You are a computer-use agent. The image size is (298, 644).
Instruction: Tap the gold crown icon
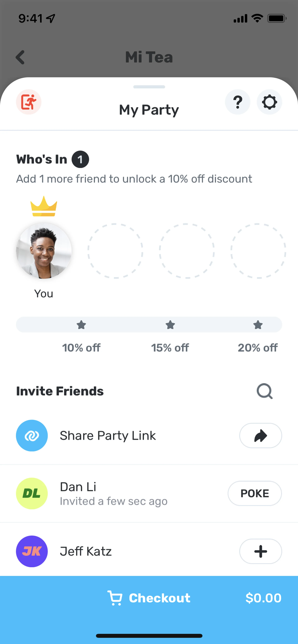pyautogui.click(x=44, y=206)
